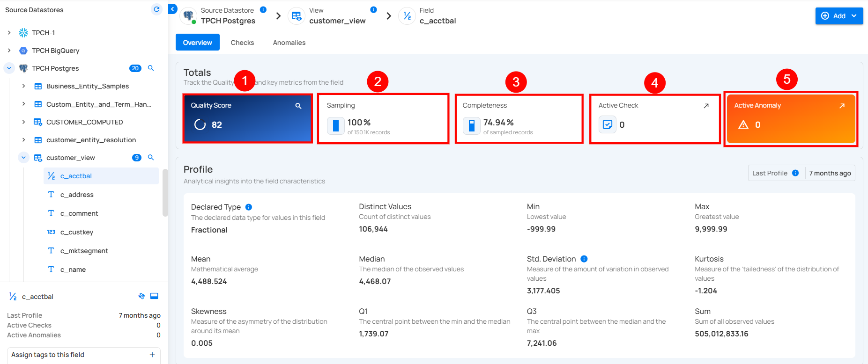The width and height of the screenshot is (868, 364).
Task: Switch to the Checks tab
Action: tap(242, 43)
